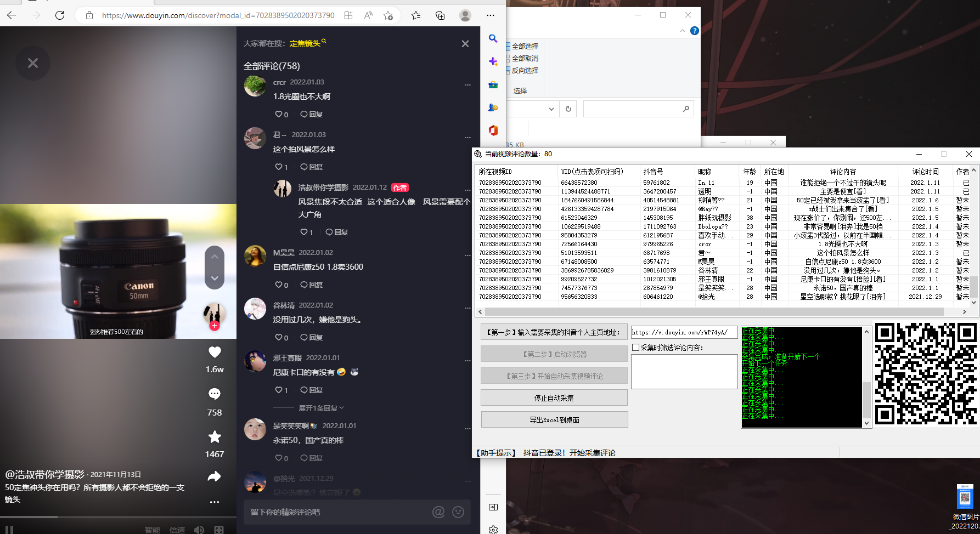Open the comments icon showing 758
980x534 pixels.
tap(215, 394)
